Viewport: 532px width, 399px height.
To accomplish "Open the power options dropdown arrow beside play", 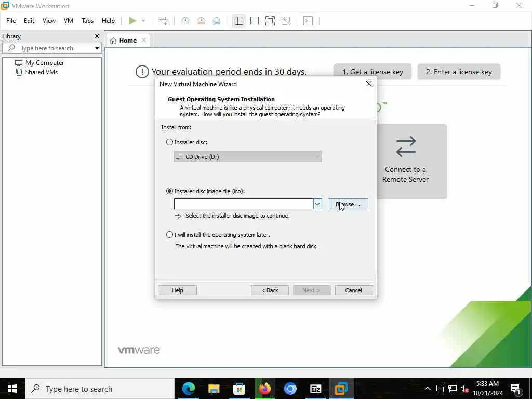I will coord(143,21).
